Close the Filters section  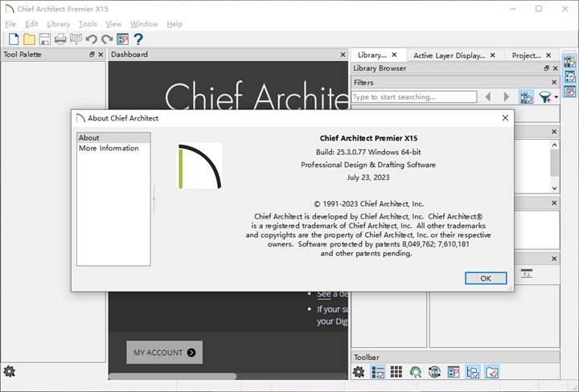tap(554, 82)
